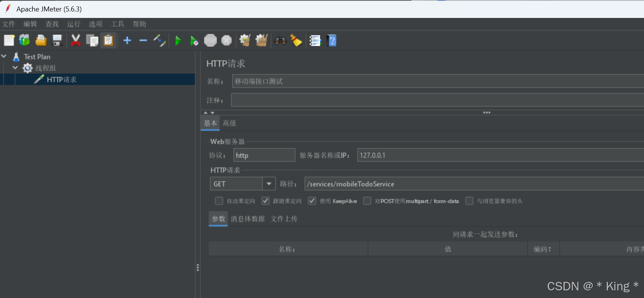Screen dimensions: 644x298
Task: Click the HTTP请求 pipette icon in tree
Action: (x=39, y=79)
